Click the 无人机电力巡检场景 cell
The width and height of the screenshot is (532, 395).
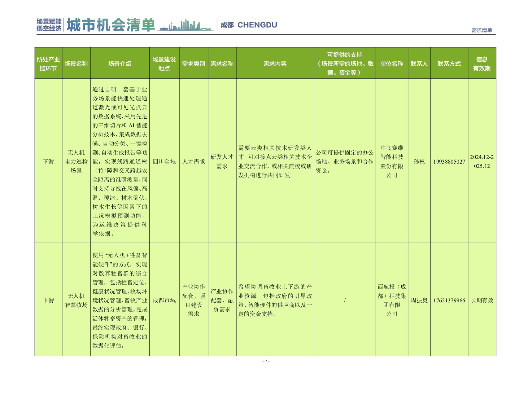coord(76,161)
